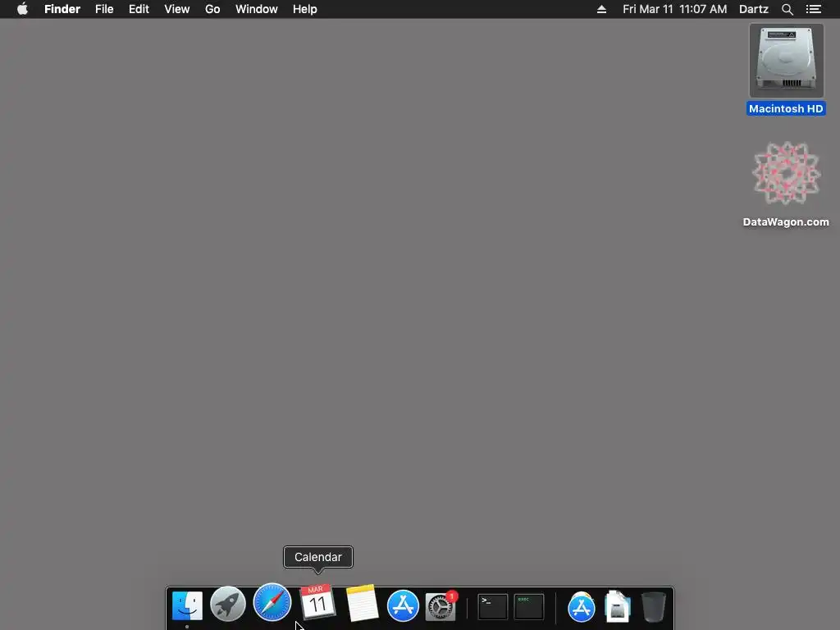
Task: Open the View menu
Action: click(x=177, y=9)
